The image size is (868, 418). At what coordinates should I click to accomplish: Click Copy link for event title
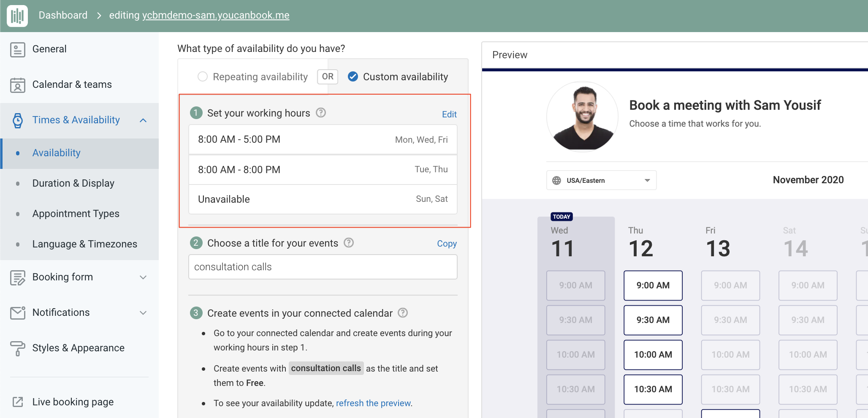pyautogui.click(x=447, y=244)
